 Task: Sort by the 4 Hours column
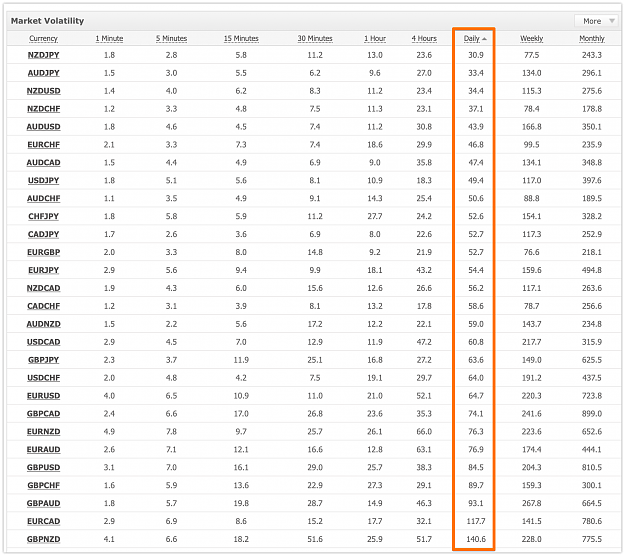(x=424, y=38)
